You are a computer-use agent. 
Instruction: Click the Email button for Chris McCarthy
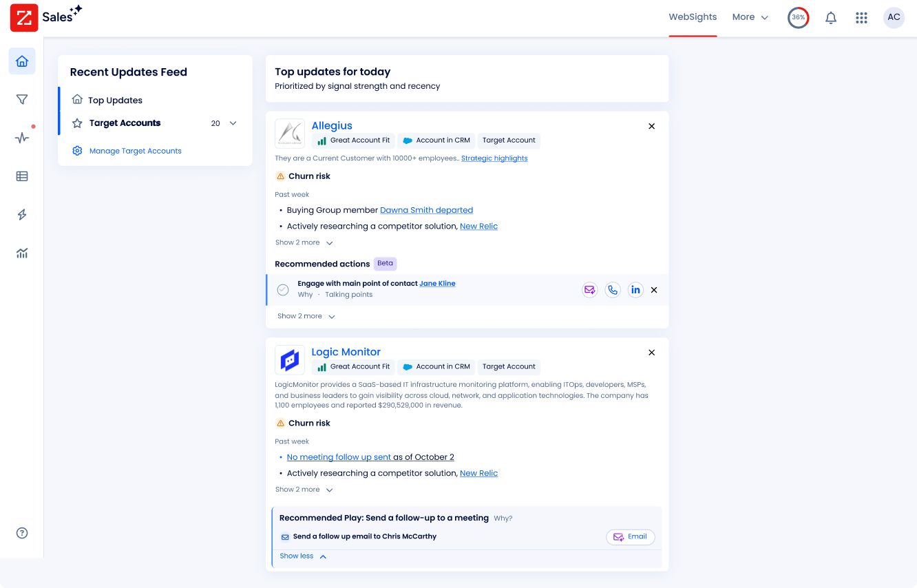631,537
